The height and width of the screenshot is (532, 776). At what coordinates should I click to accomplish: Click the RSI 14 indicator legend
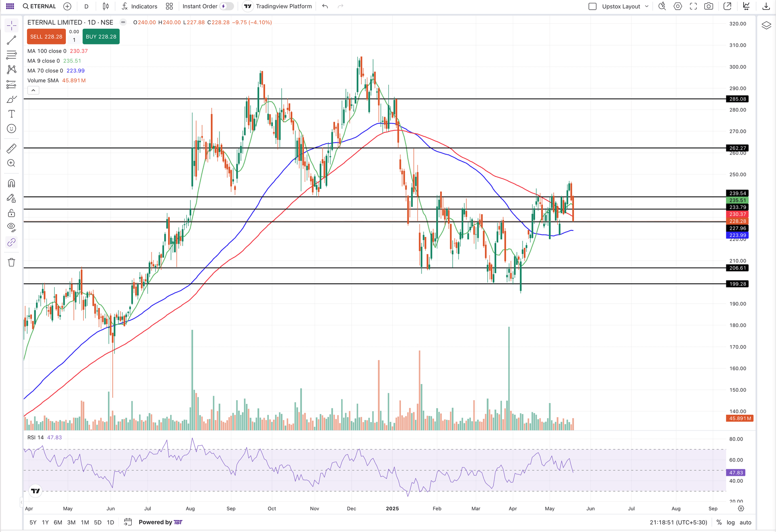tap(44, 437)
